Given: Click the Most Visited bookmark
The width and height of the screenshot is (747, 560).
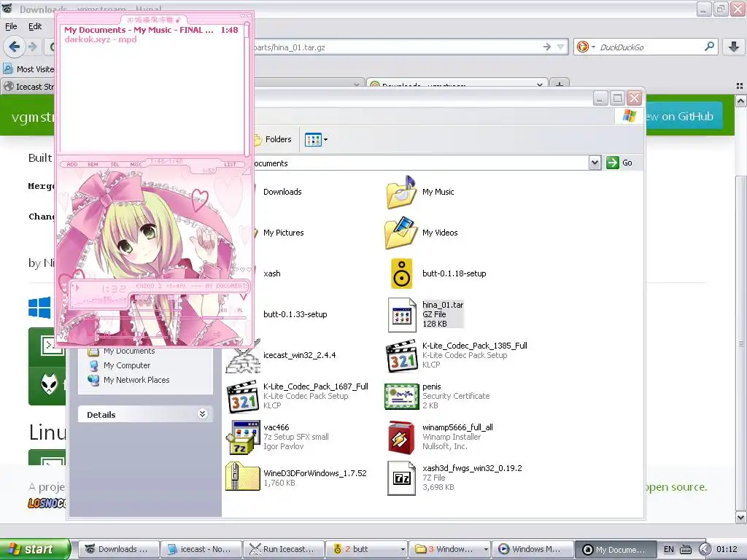Looking at the screenshot, I should [28, 69].
